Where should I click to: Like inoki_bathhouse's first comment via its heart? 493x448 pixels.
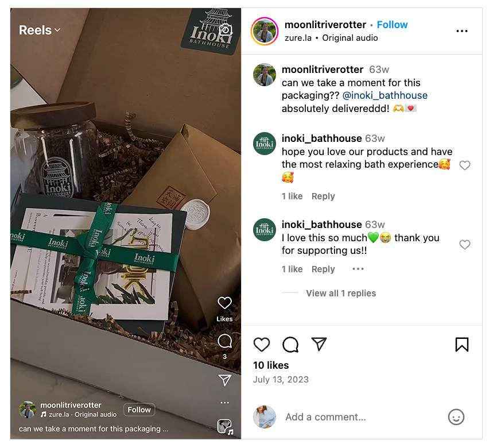click(x=465, y=165)
